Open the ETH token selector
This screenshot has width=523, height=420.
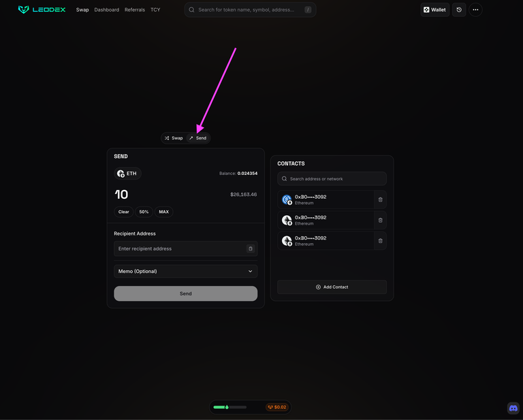coord(127,174)
